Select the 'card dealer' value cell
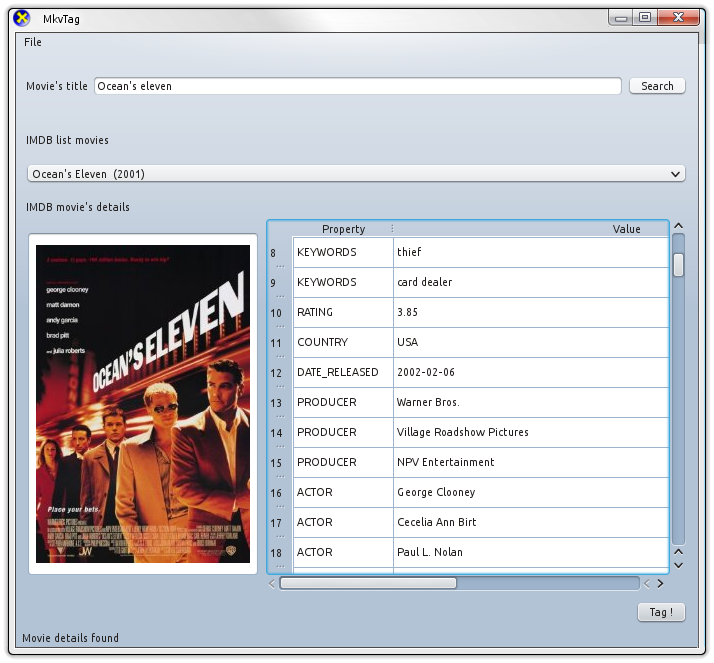The height and width of the screenshot is (663, 714). coord(531,282)
